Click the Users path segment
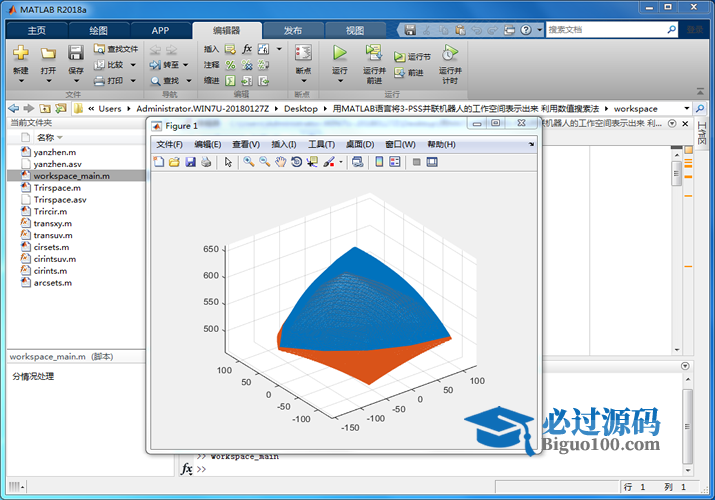The width and height of the screenshot is (715, 500). pos(110,108)
